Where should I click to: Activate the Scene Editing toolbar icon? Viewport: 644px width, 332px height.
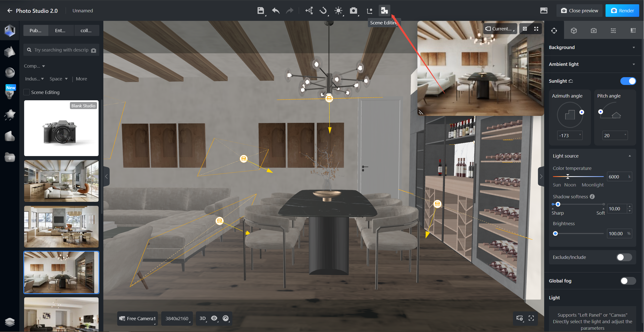[x=384, y=11]
